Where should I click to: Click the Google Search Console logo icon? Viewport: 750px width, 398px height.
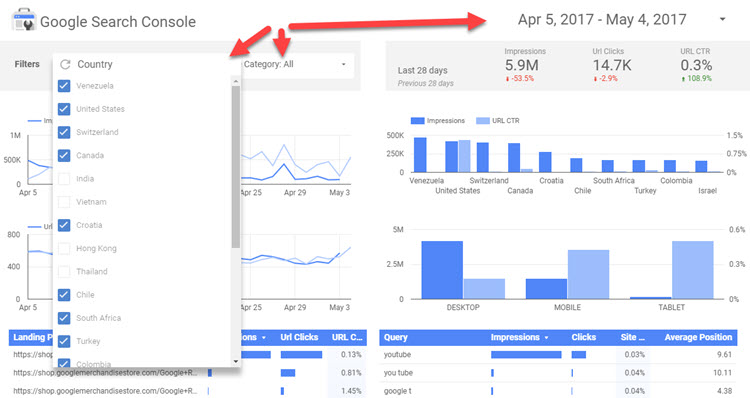click(x=23, y=20)
